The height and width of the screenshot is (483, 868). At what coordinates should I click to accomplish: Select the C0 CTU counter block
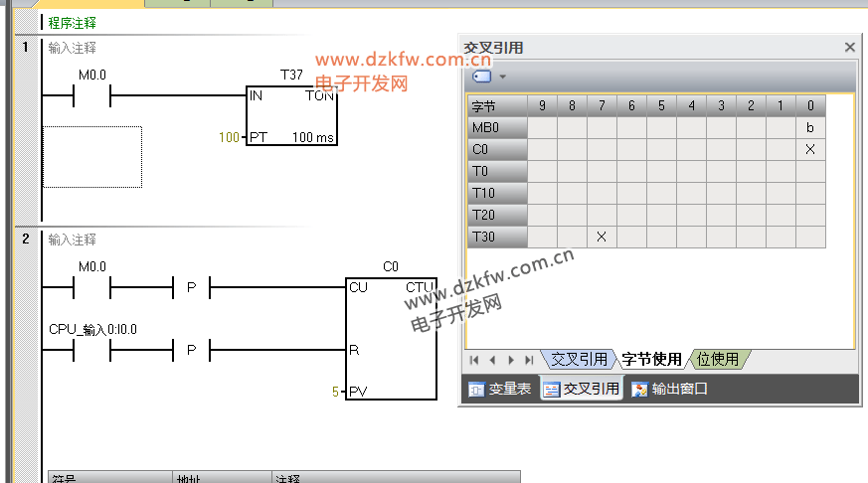point(390,338)
